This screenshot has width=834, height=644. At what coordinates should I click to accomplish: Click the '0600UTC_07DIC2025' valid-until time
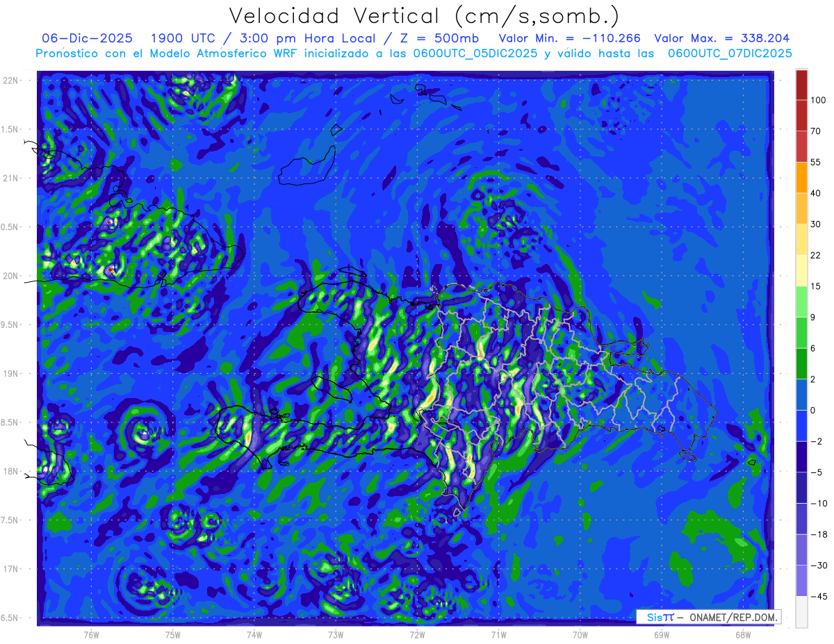coord(729,53)
